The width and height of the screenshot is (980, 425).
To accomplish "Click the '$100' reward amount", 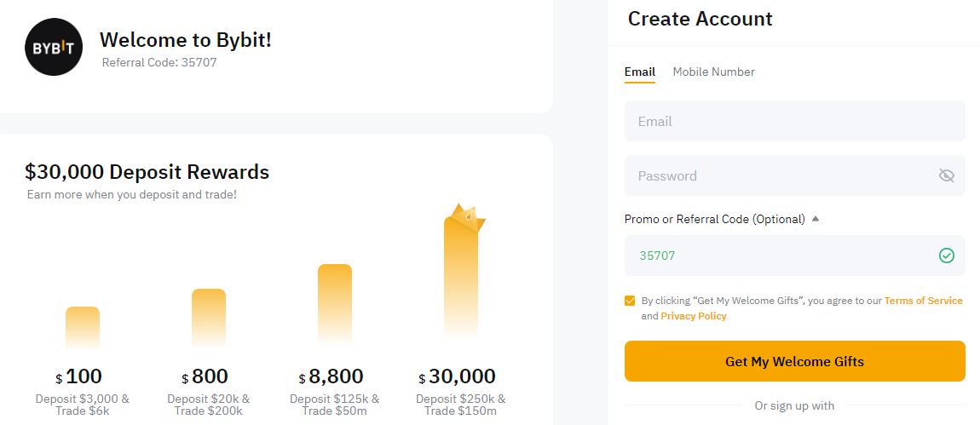I will coord(78,376).
